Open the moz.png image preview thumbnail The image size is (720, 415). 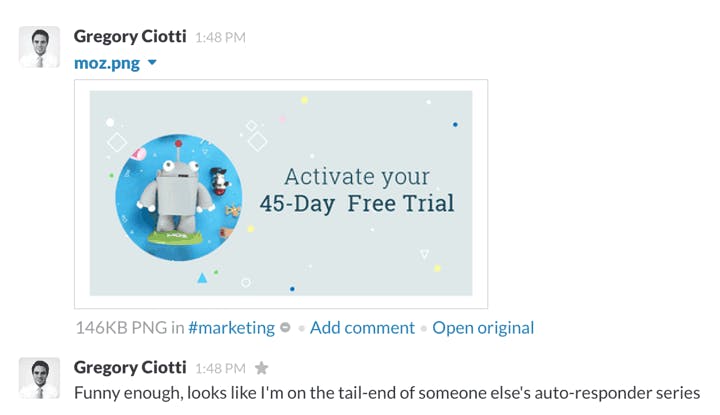tap(281, 193)
